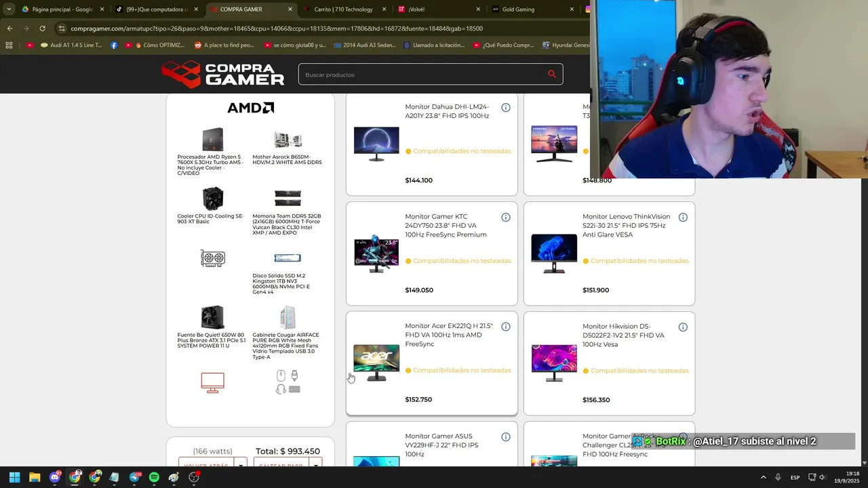Switch to the ¡Volvé! tab
The height and width of the screenshot is (488, 868).
(438, 9)
